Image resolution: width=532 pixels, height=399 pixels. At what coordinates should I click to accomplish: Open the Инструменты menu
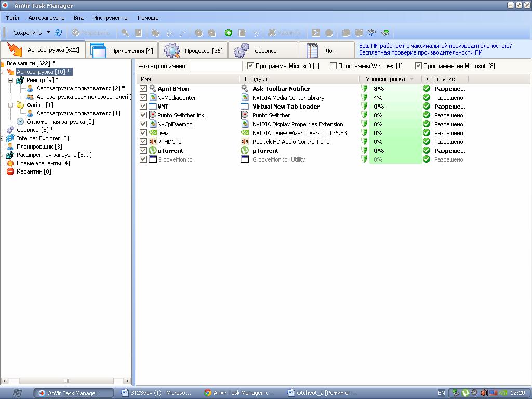click(111, 18)
